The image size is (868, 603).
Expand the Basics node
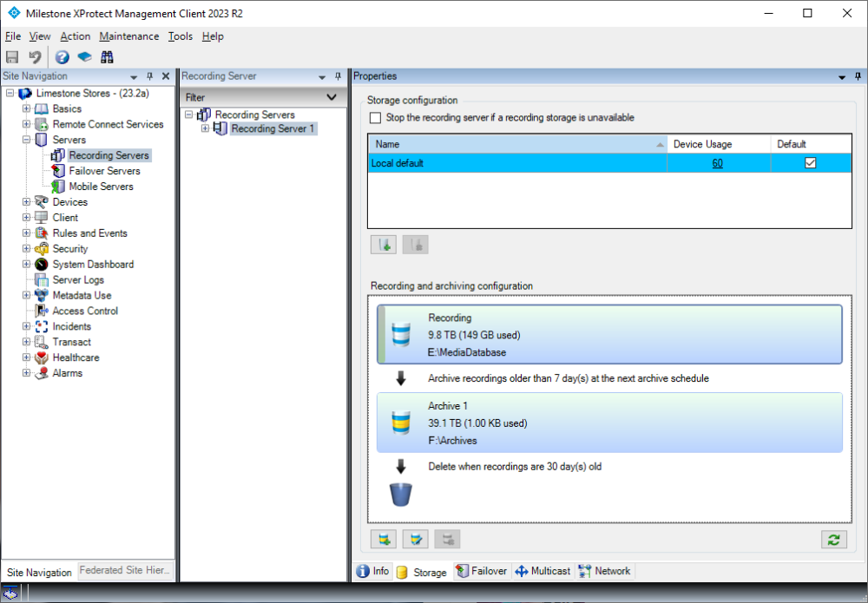click(x=26, y=108)
